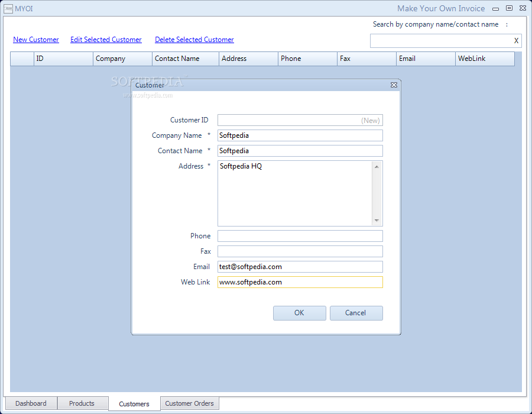The width and height of the screenshot is (532, 414).
Task: Click the Web Link input field
Action: pyautogui.click(x=300, y=282)
